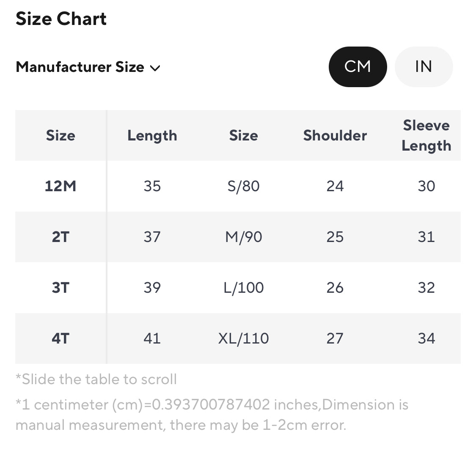
Task: Switch units to IN
Action: coord(424,67)
